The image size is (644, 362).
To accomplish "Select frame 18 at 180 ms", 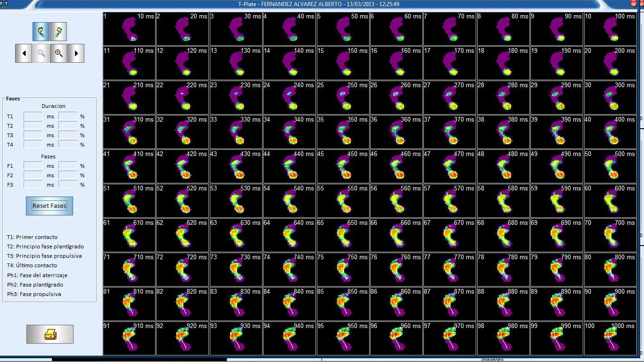I will [504, 63].
